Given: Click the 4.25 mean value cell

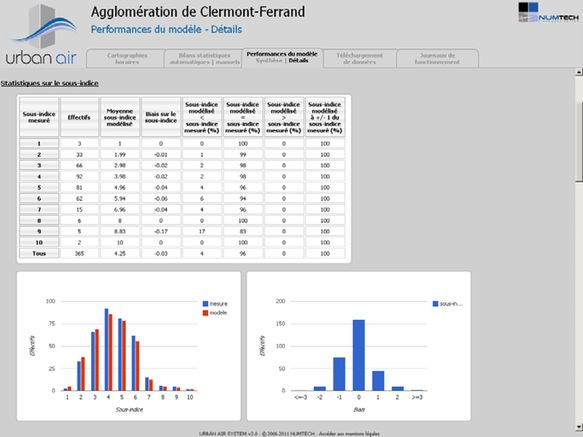Looking at the screenshot, I should [x=120, y=253].
